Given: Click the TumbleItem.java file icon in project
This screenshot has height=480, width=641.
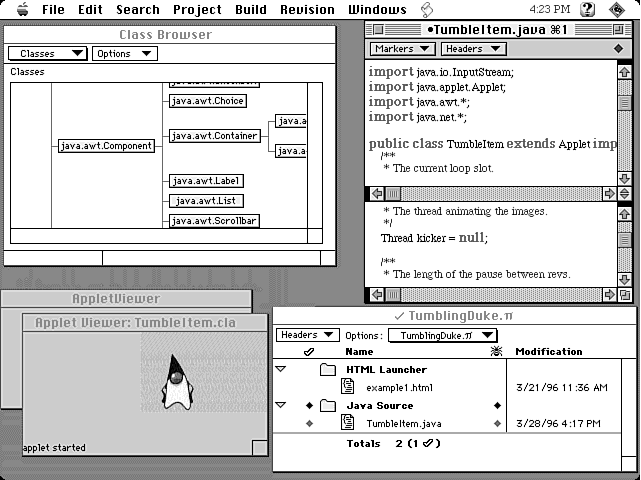Looking at the screenshot, I should (x=348, y=423).
